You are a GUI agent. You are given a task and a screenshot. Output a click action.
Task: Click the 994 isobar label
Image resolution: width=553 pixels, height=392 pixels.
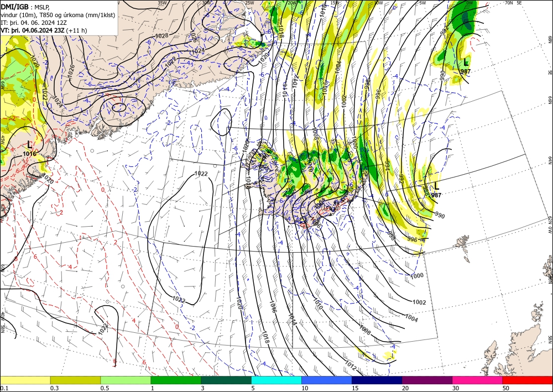click(x=387, y=166)
